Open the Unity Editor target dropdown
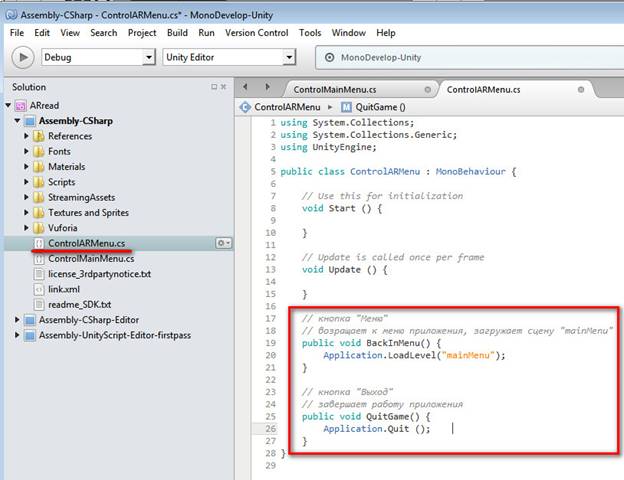 229,57
